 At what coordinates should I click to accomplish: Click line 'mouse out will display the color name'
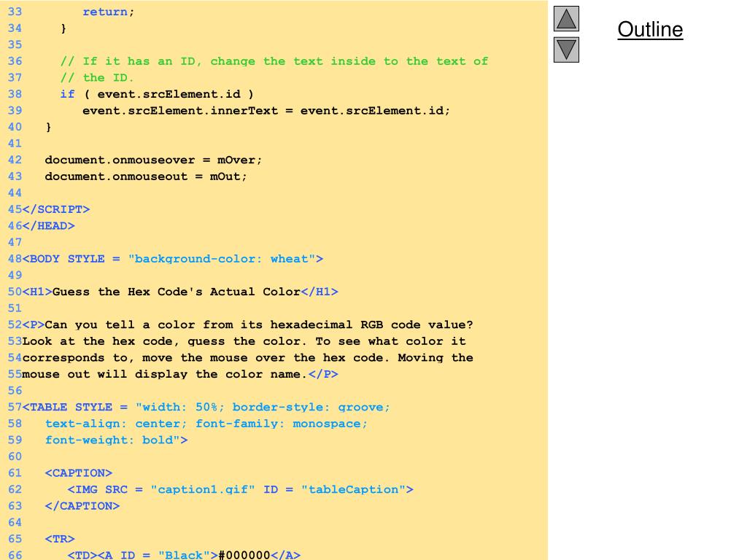tap(180, 374)
